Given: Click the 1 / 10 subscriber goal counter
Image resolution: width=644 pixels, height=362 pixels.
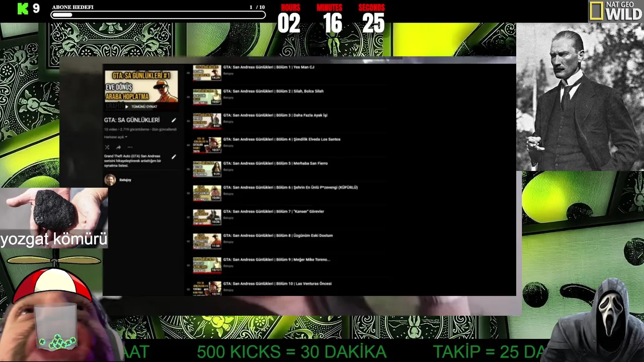Looking at the screenshot, I should (257, 7).
